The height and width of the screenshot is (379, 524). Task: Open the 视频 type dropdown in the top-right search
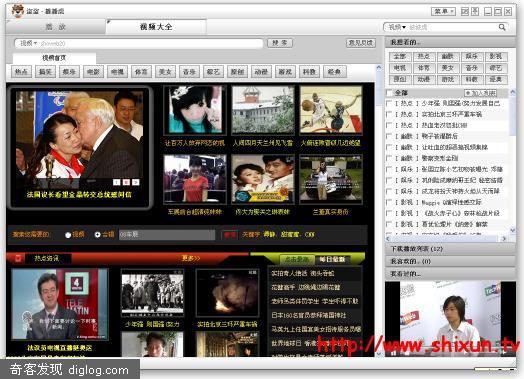coord(397,27)
